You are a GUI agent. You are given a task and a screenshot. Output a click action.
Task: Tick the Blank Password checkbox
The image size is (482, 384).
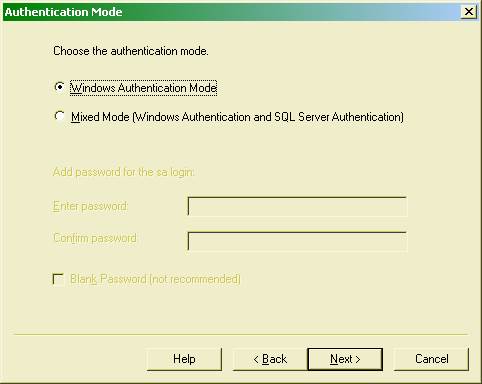(58, 279)
